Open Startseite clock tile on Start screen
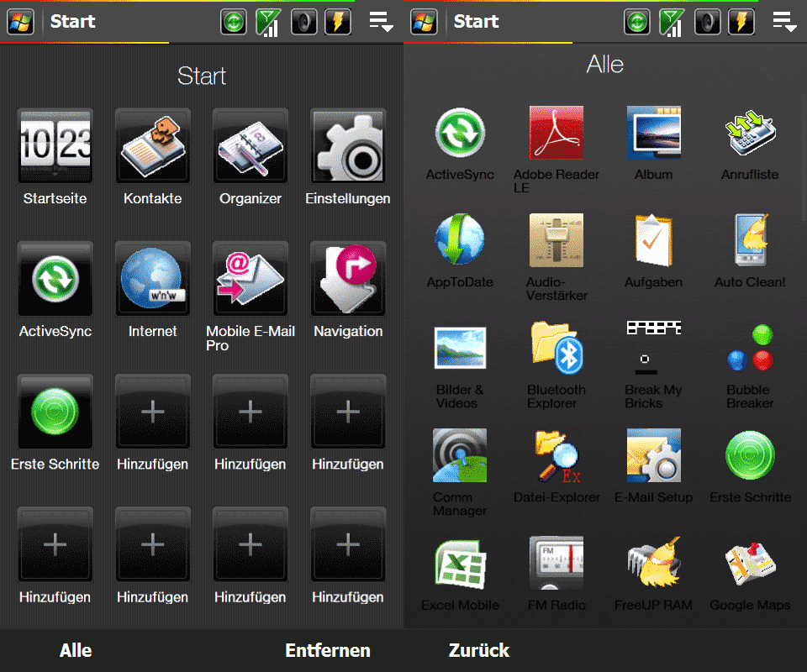The image size is (807, 672). click(x=55, y=145)
